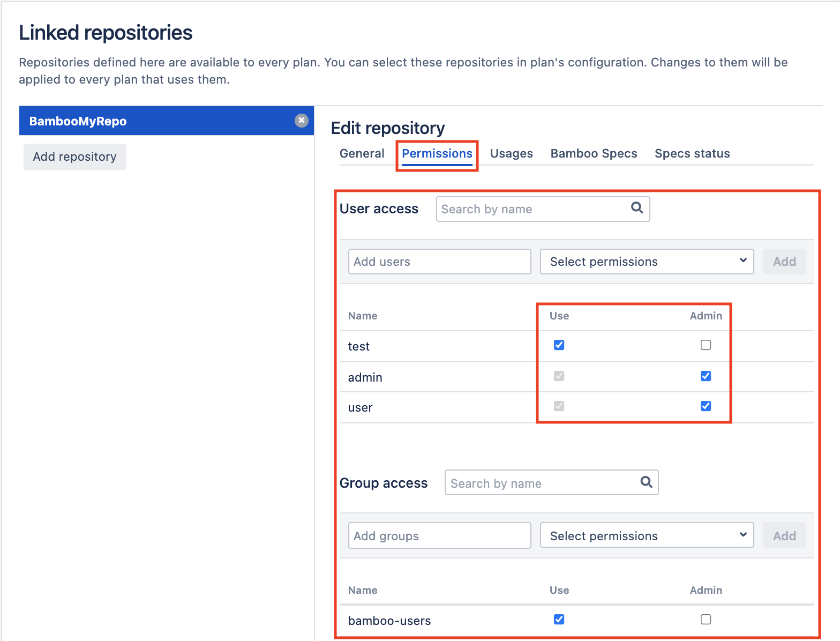
Task: Enable Admin permission for test user
Action: (706, 345)
